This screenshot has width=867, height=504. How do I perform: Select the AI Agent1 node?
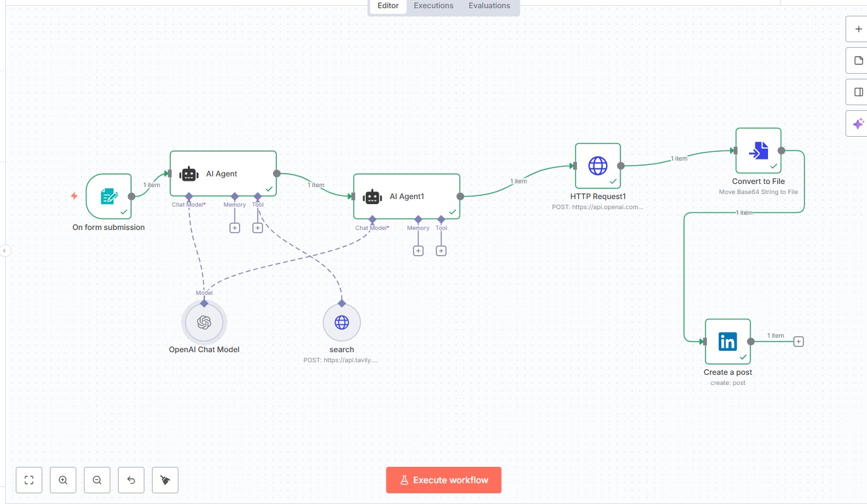(406, 197)
